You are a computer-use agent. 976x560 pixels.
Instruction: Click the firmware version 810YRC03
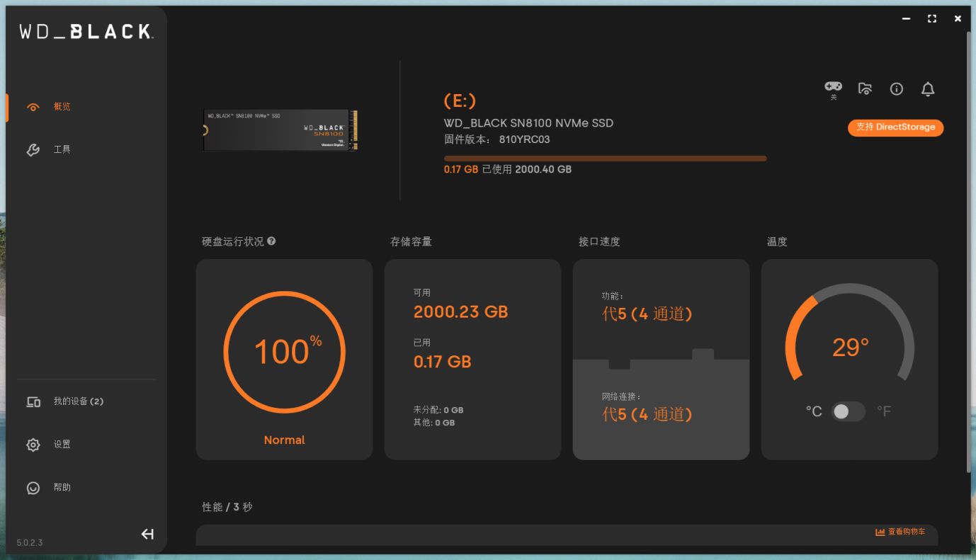524,139
